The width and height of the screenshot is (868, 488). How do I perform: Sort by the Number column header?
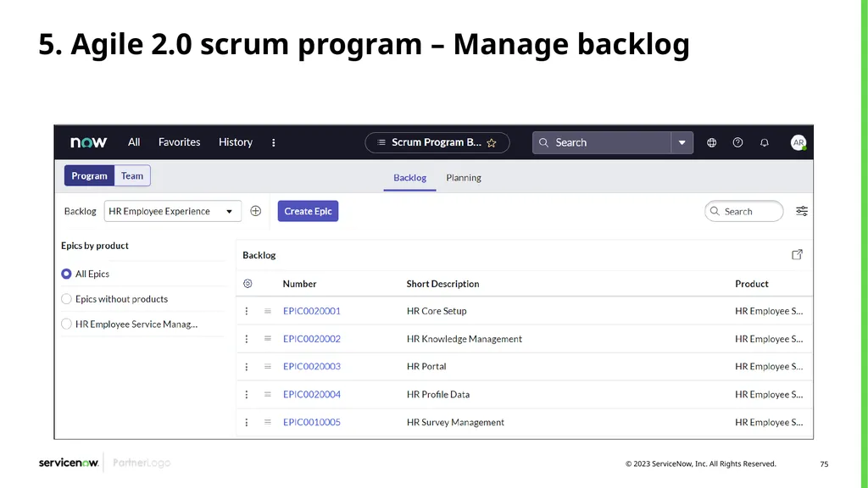coord(299,284)
